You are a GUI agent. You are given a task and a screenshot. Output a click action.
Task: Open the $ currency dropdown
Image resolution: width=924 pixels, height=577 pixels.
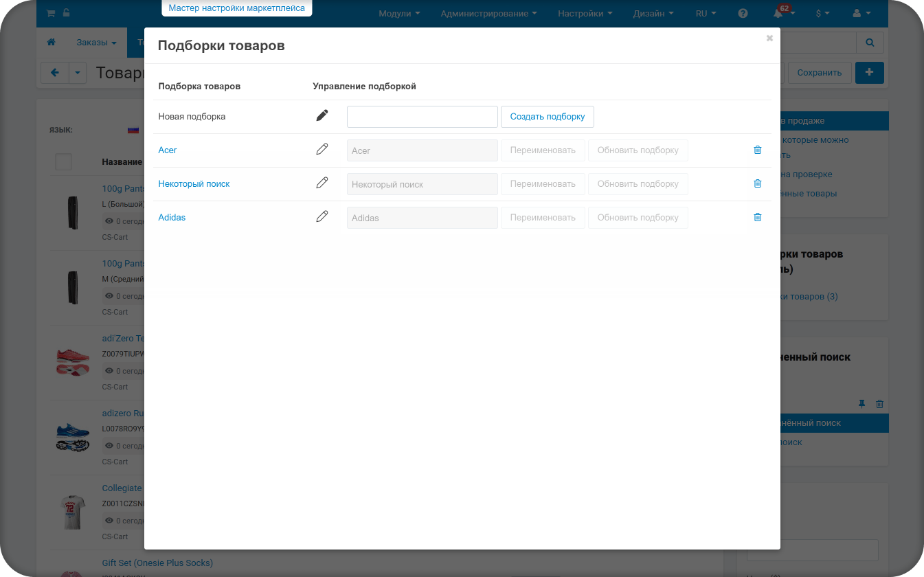[x=822, y=14]
